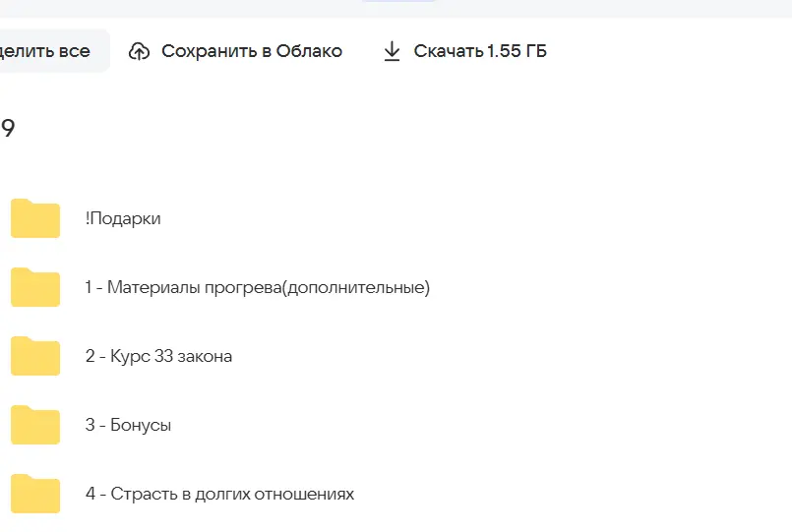The width and height of the screenshot is (792, 532).
Task: Click the Бонусы folder icon
Action: coord(35,425)
